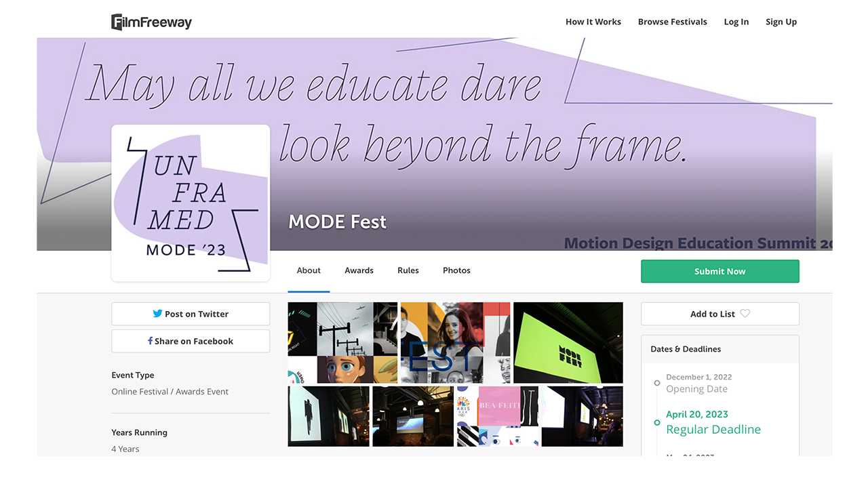Go to Browse Festivals
Screen dimensions: 868x488
coord(673,22)
